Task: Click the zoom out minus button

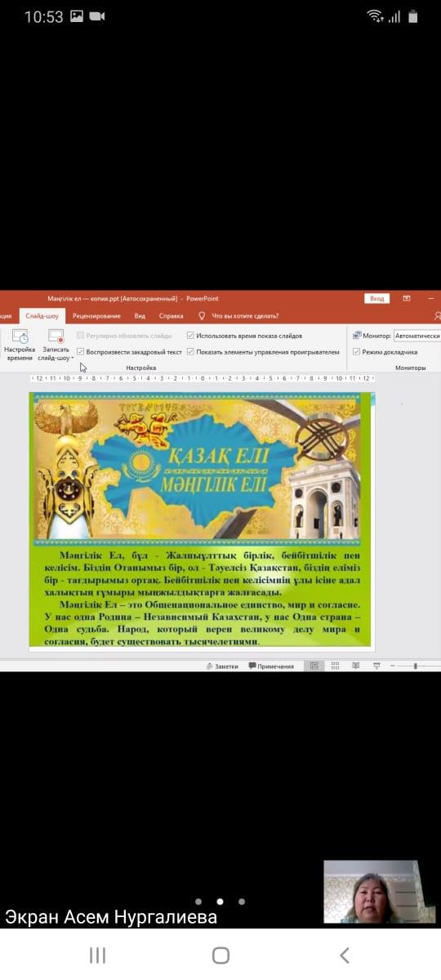Action: coord(393,666)
